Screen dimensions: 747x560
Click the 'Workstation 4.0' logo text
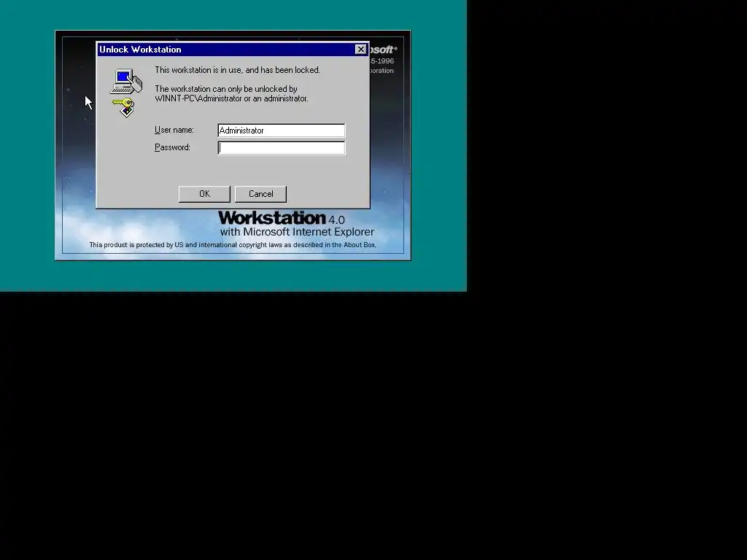(x=281, y=218)
